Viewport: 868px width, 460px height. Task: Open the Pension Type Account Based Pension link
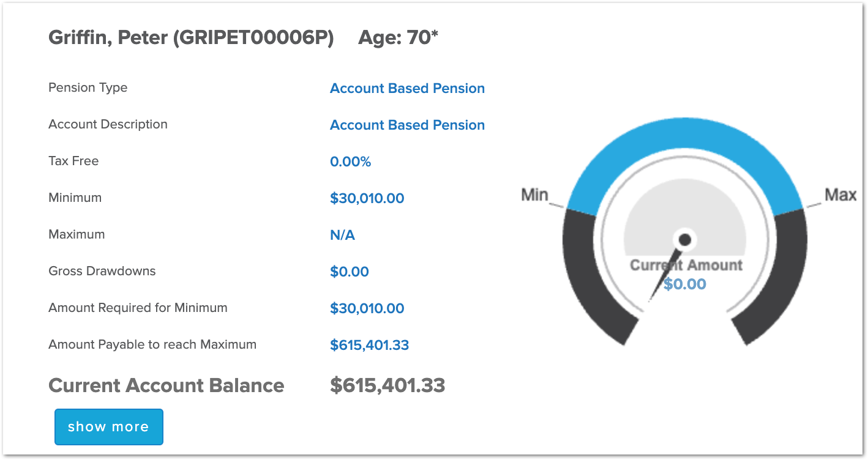[407, 88]
